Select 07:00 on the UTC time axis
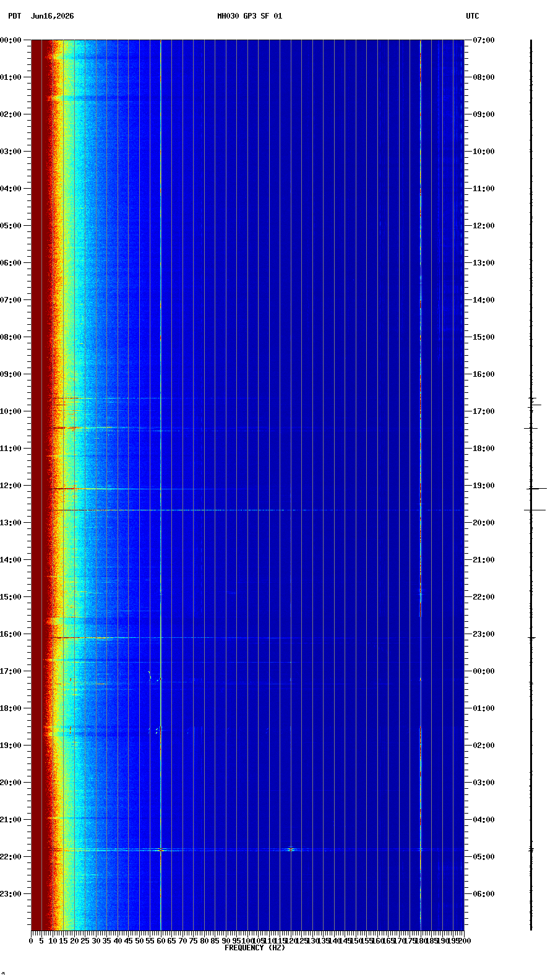The width and height of the screenshot is (558, 980). point(484,40)
